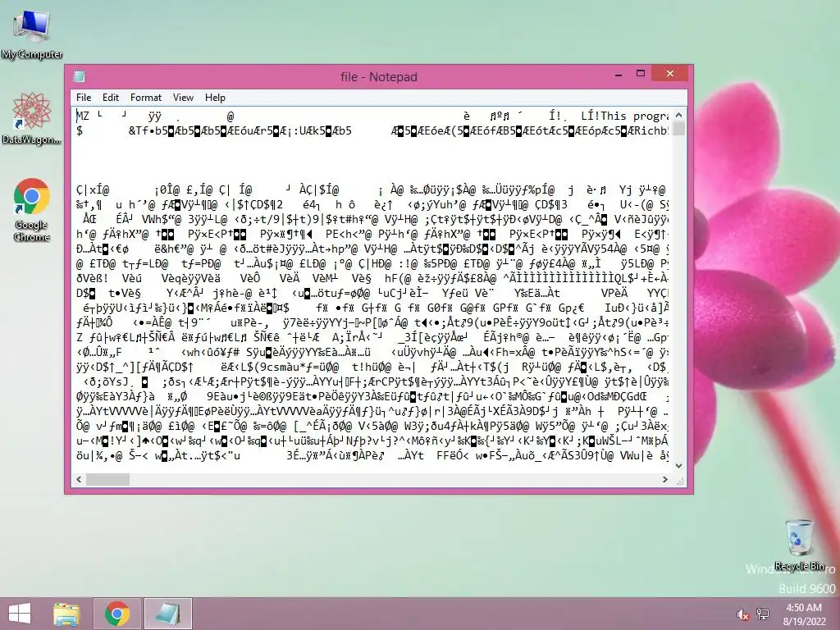Open the Windows Start button
This screenshot has width=840, height=630.
20,614
